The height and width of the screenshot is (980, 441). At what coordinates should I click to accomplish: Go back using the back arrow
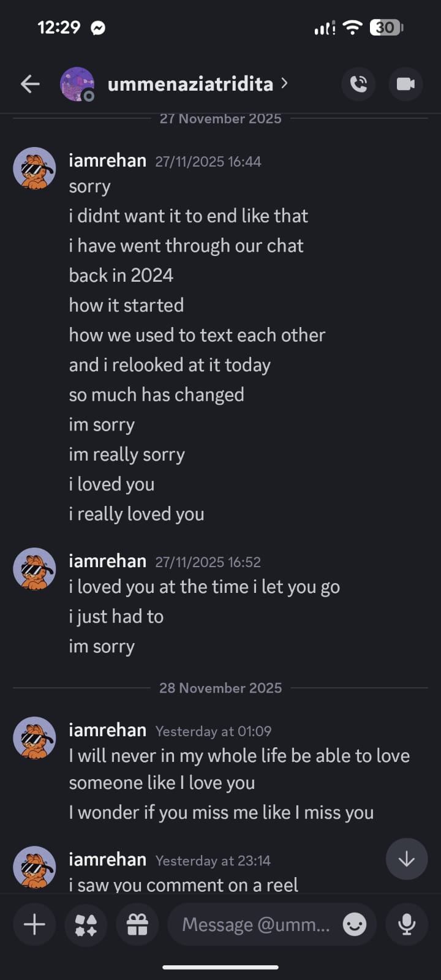coord(29,84)
